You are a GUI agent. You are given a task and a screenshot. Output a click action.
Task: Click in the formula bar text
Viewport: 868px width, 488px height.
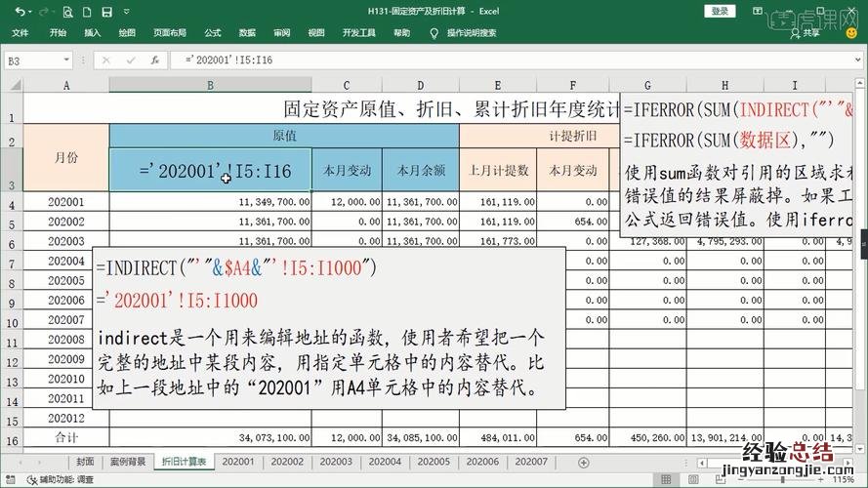(x=391, y=60)
